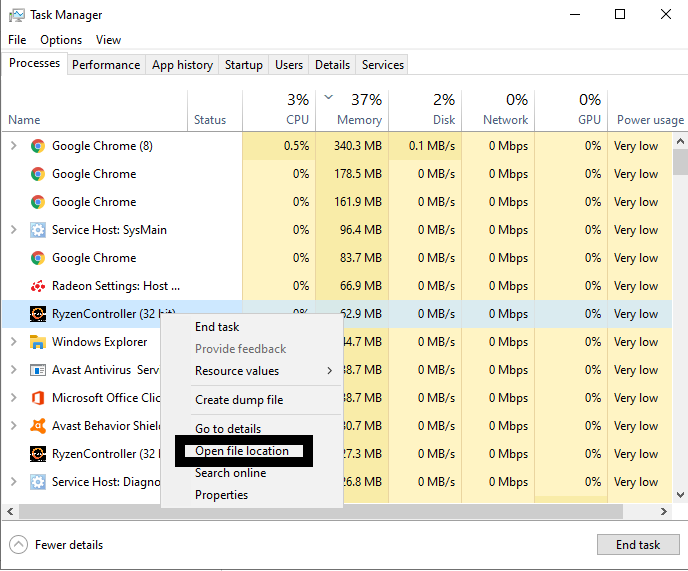This screenshot has height=571, width=688.
Task: Click the Service Host: Diagnostic gear icon
Action: pos(38,482)
